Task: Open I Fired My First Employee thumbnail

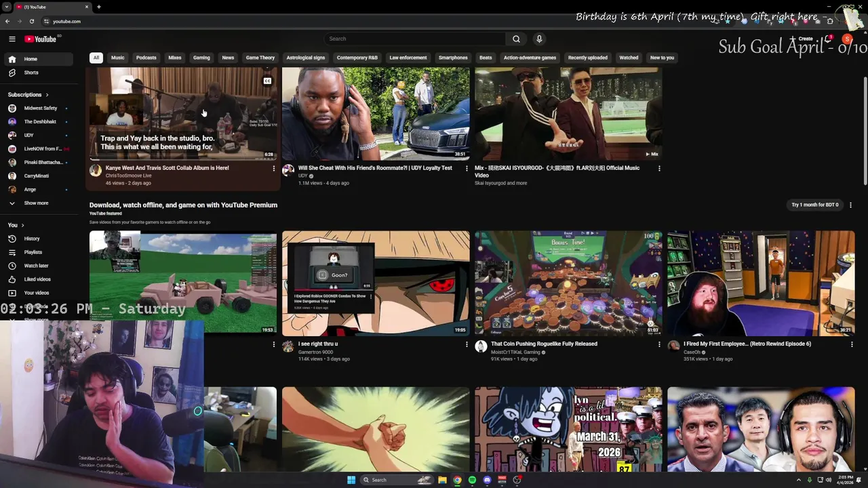Action: 761,283
